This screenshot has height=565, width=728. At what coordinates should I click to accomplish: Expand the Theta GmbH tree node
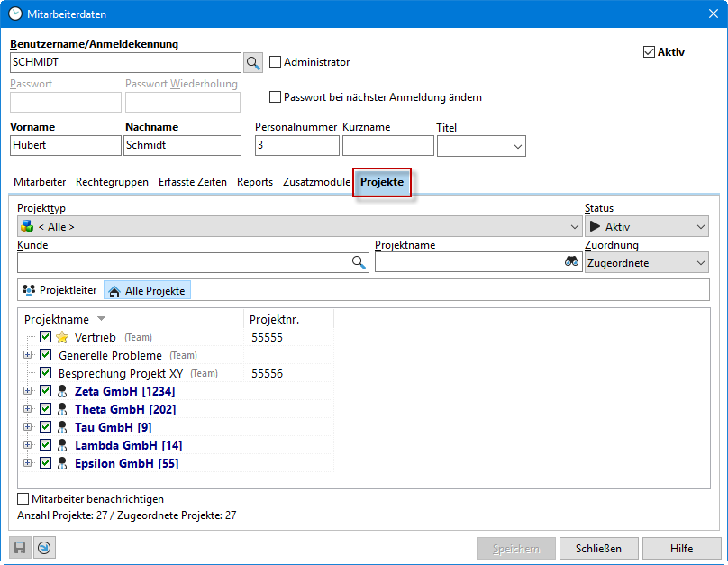click(x=27, y=409)
